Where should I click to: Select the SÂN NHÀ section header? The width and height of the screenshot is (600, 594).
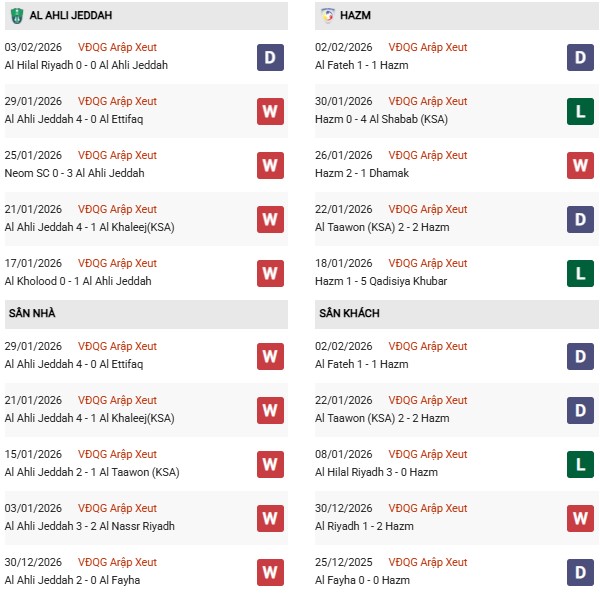(31, 314)
